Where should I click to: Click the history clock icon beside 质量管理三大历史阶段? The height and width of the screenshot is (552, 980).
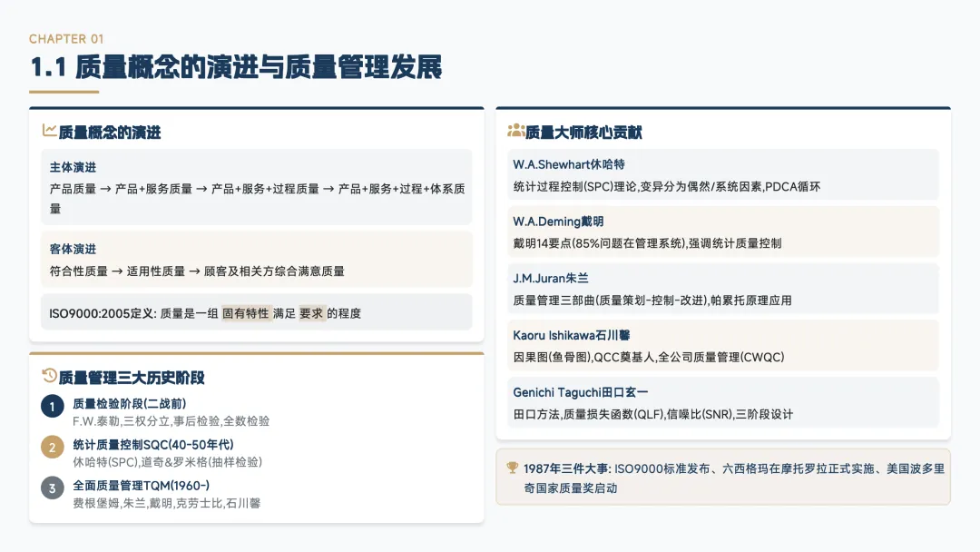[49, 376]
